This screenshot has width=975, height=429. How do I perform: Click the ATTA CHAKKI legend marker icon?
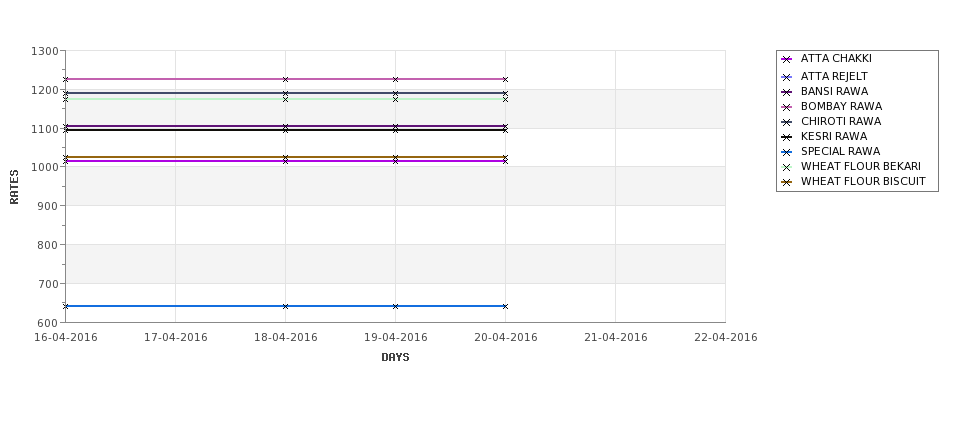pos(787,60)
